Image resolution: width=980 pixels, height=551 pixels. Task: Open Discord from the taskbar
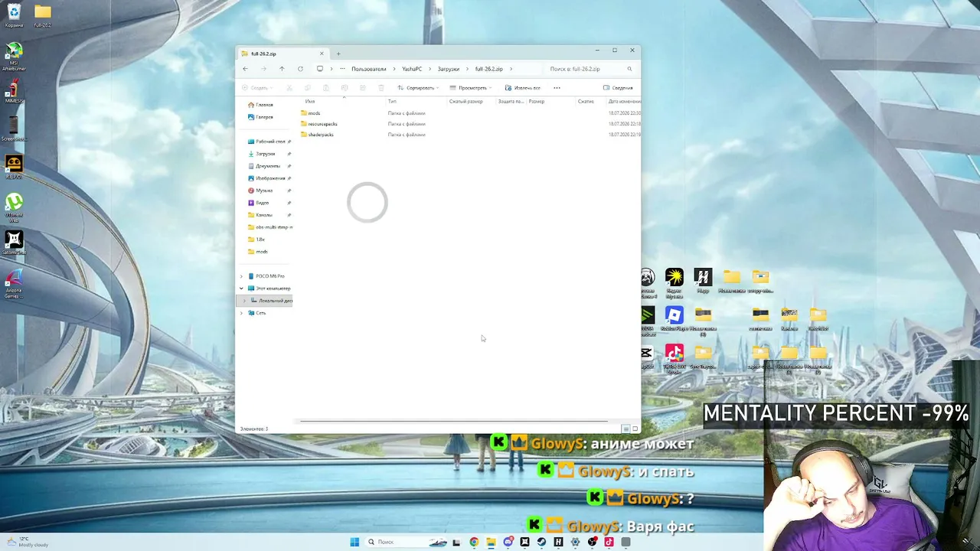click(x=508, y=542)
